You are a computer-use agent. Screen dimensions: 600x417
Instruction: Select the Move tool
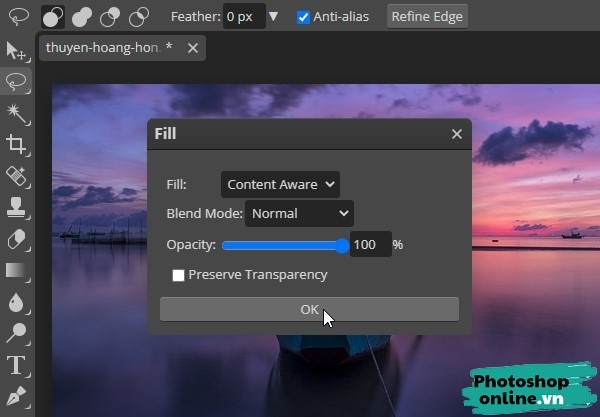click(x=16, y=50)
